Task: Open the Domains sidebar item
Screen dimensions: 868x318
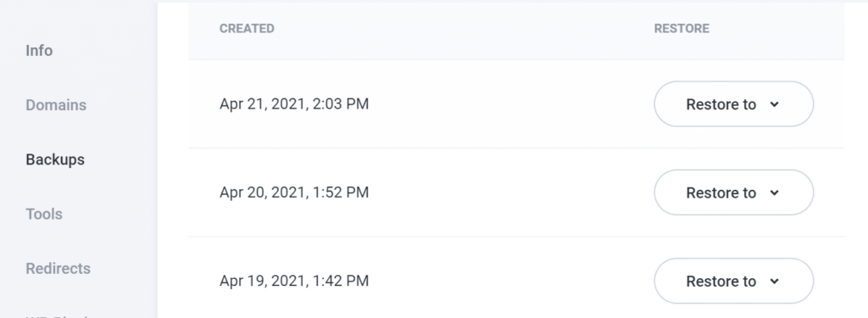Action: (56, 104)
